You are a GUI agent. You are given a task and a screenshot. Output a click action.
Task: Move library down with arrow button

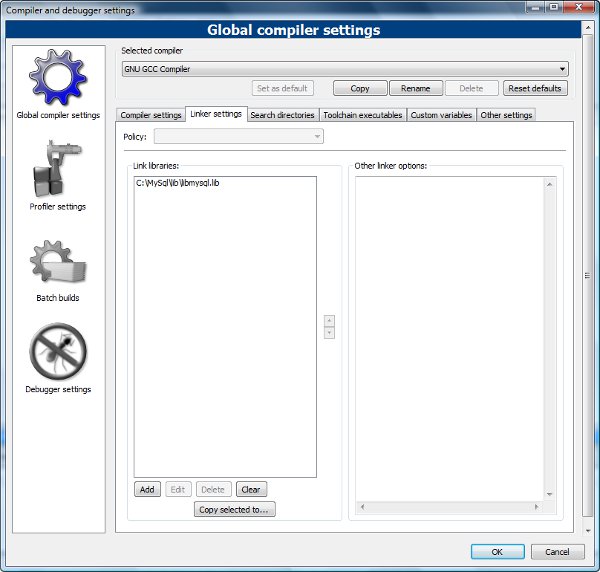tap(329, 333)
